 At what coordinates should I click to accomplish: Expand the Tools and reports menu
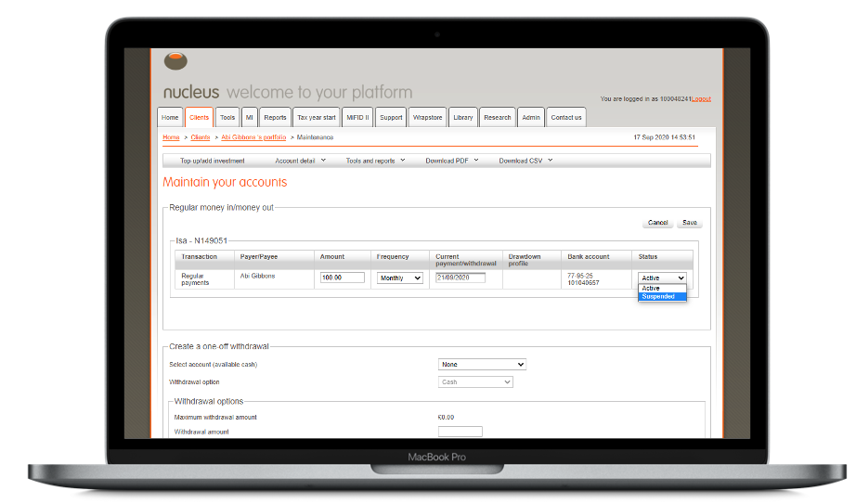tap(376, 161)
